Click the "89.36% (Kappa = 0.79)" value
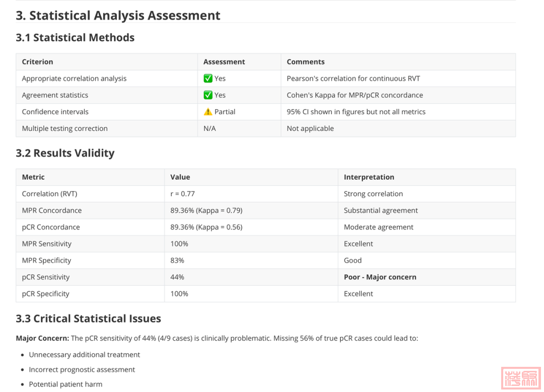The image size is (544, 392). pos(206,210)
